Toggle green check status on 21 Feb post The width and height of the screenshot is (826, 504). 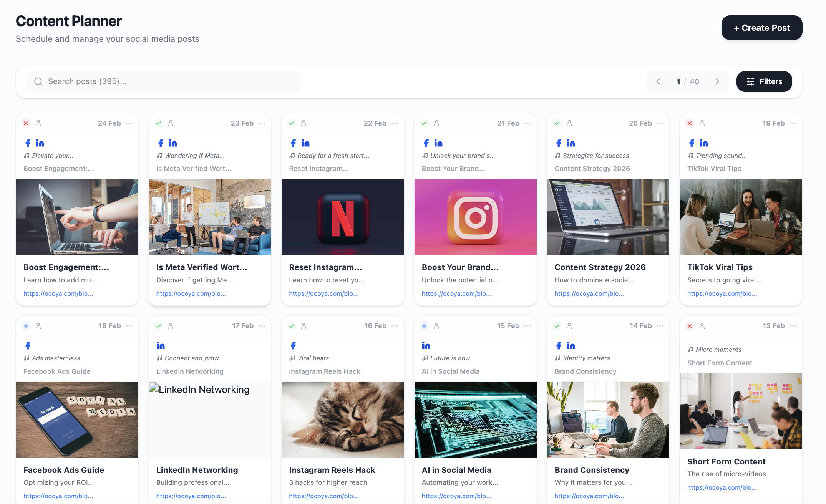pyautogui.click(x=424, y=123)
